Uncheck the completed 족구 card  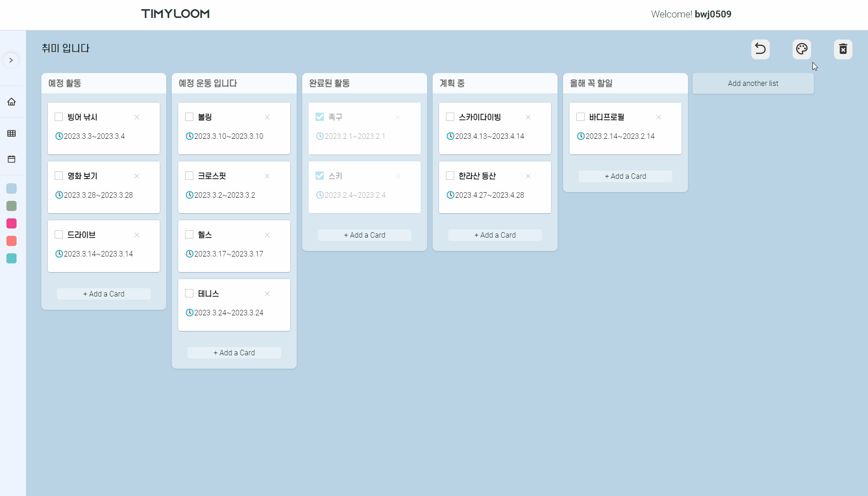pos(319,117)
